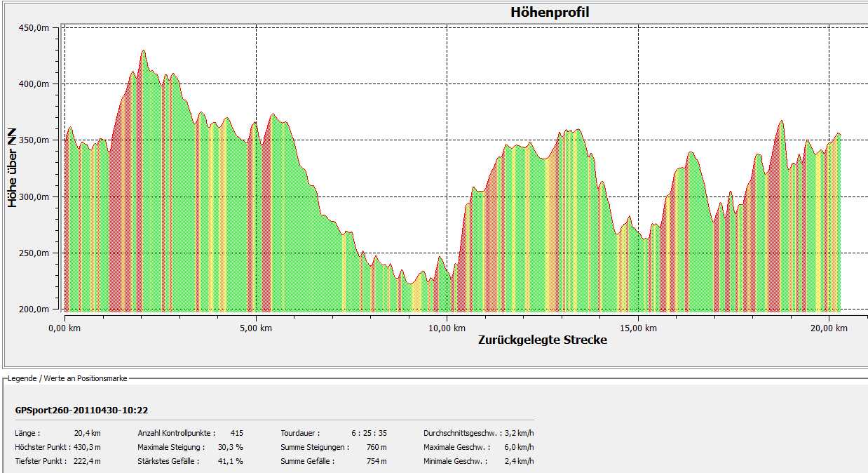Click the Länge value 20,4 km
This screenshot has height=473, width=868.
[87, 433]
